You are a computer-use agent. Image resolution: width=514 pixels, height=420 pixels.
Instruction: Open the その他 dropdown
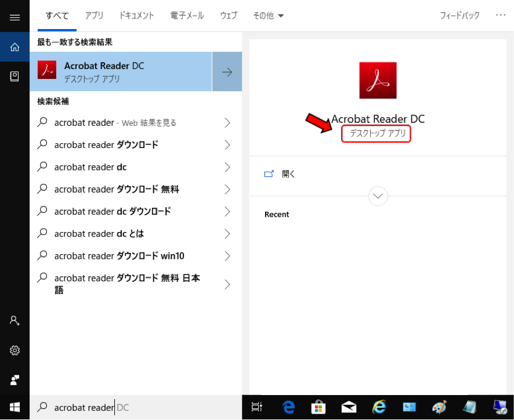268,16
